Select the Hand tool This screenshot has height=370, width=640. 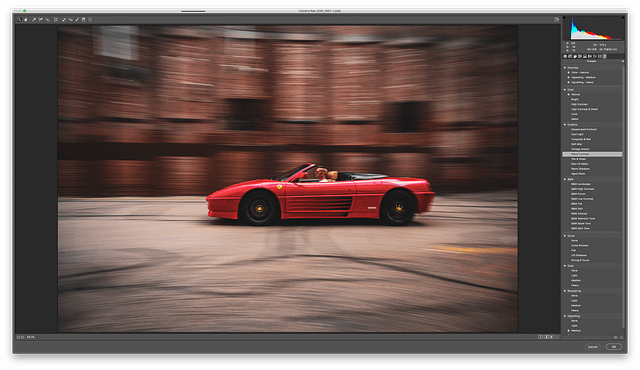click(x=25, y=20)
